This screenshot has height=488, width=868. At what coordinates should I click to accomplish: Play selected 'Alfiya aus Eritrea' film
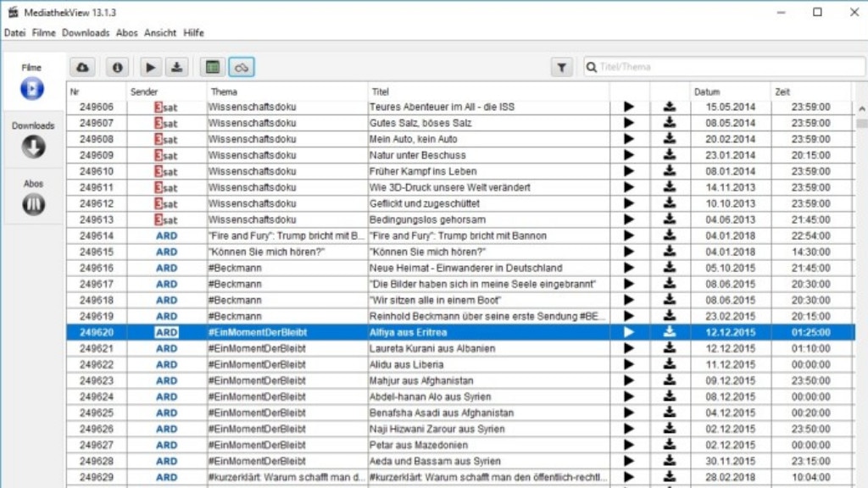click(x=629, y=332)
